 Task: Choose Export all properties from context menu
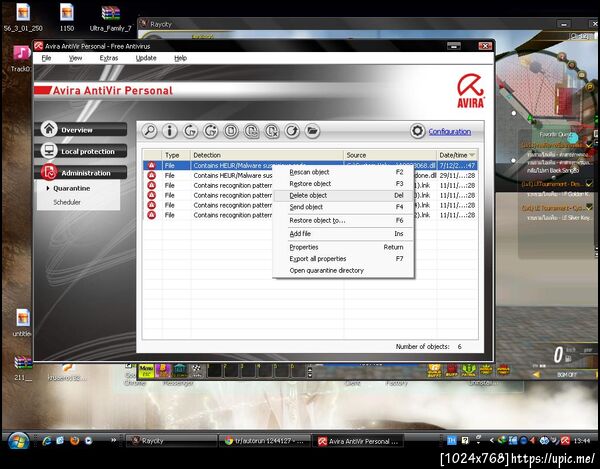coord(344,259)
